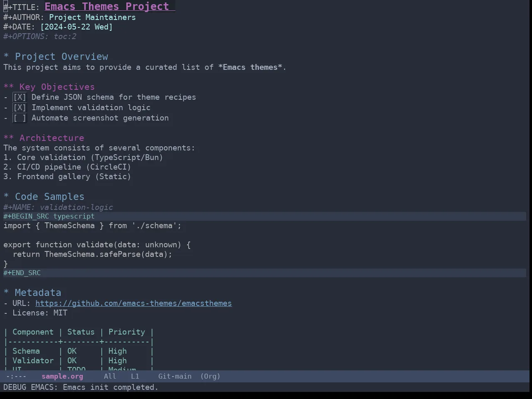Click the Priority table header cell
This screenshot has height=399, width=532.
[x=127, y=332]
